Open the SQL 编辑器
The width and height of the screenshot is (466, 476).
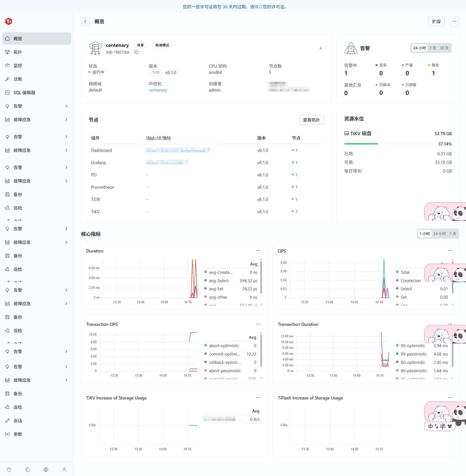pos(37,93)
